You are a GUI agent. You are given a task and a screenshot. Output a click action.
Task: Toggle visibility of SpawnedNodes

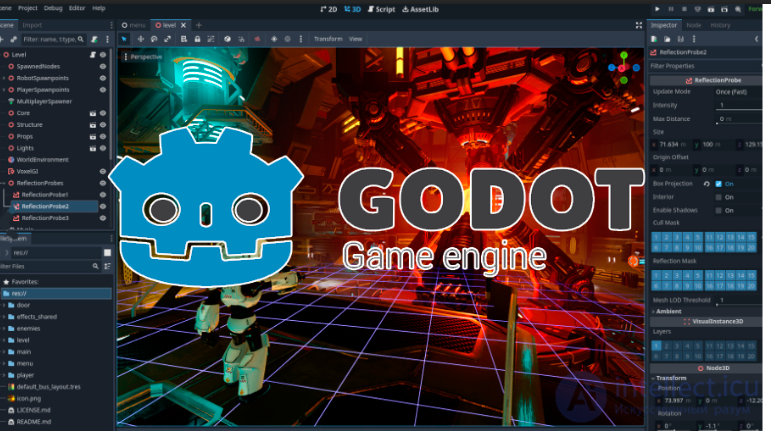[103, 66]
